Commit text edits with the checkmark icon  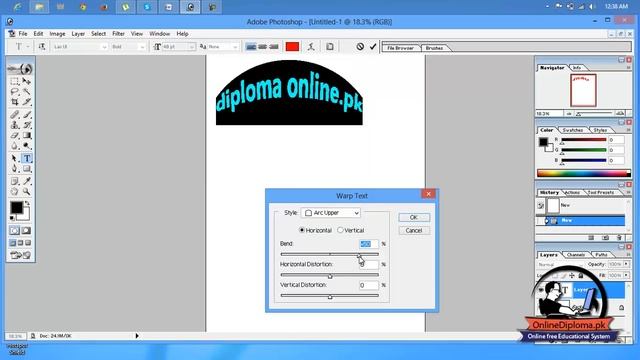point(373,47)
